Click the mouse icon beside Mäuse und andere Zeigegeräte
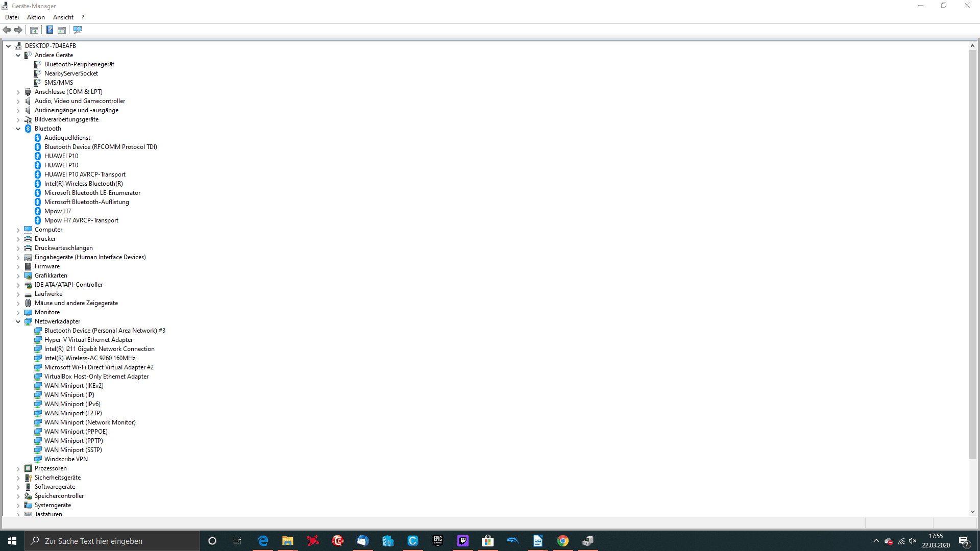The width and height of the screenshot is (980, 551). point(28,303)
